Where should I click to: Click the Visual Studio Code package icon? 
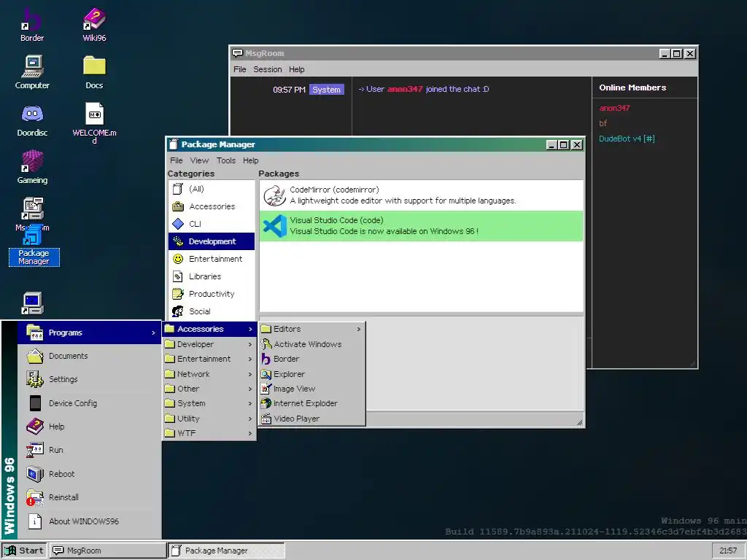tap(275, 226)
